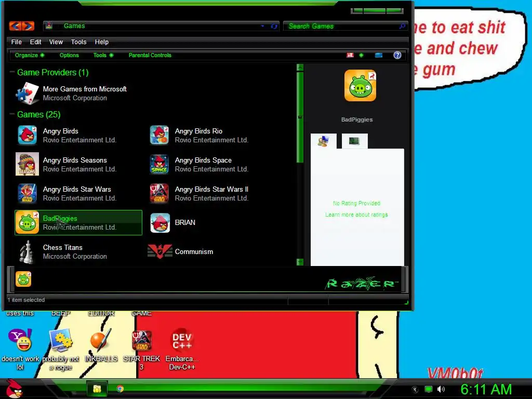Image resolution: width=532 pixels, height=399 pixels.
Task: Open Parental Controls
Action: point(150,55)
